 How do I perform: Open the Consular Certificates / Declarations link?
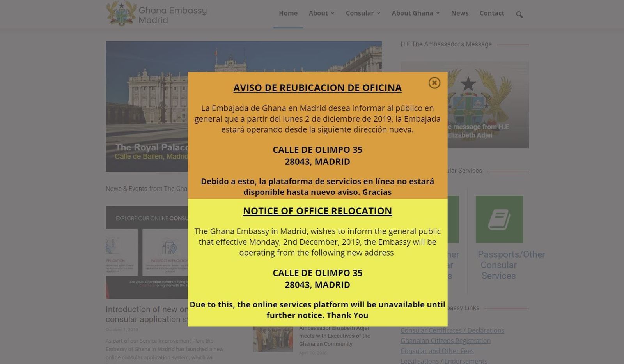click(452, 330)
